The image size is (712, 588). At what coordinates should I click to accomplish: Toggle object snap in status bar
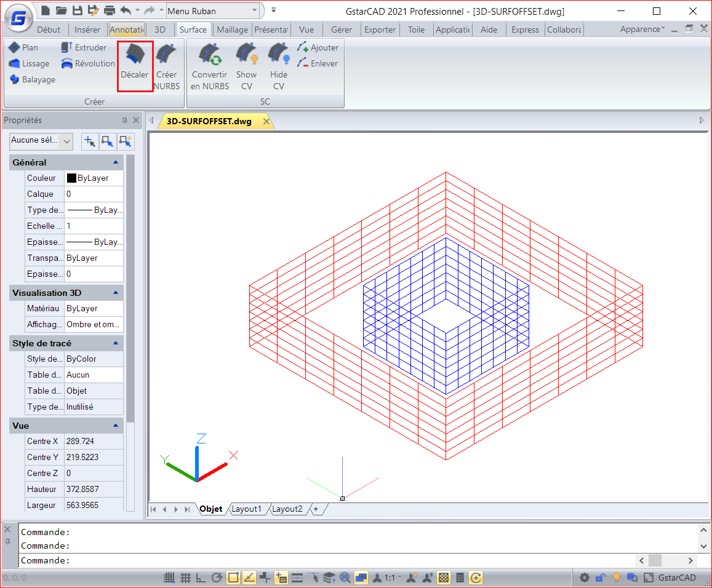click(x=233, y=578)
